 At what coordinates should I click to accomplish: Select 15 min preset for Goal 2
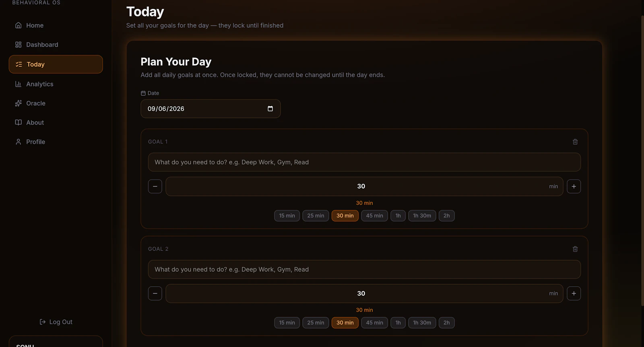pos(287,322)
